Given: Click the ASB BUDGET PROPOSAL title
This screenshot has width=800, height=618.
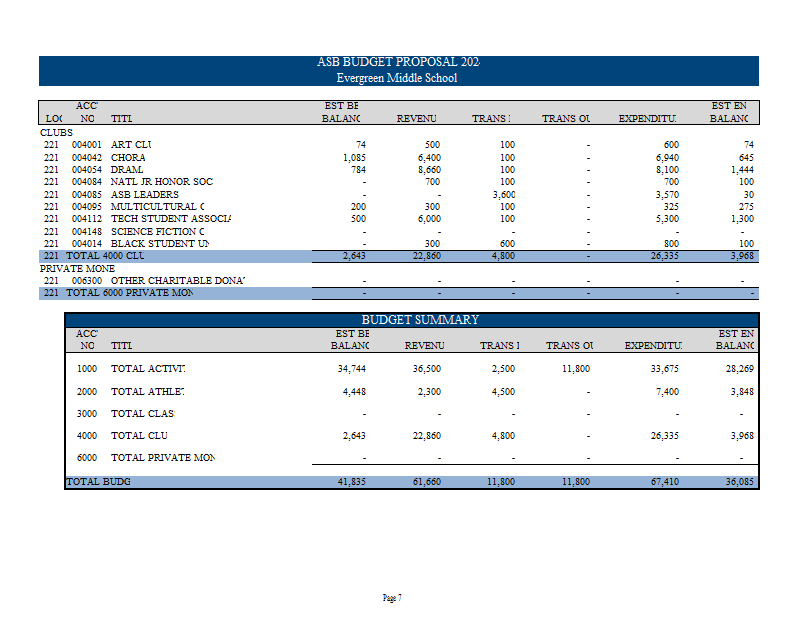Looking at the screenshot, I should 398,62.
